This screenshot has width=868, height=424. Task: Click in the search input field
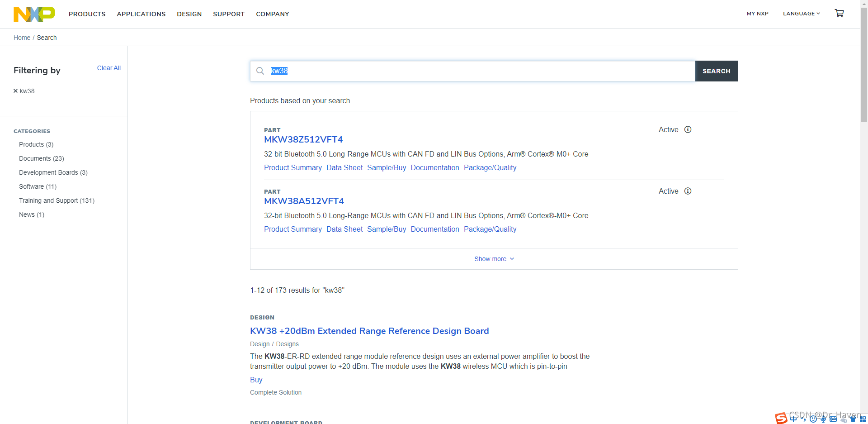click(472, 71)
